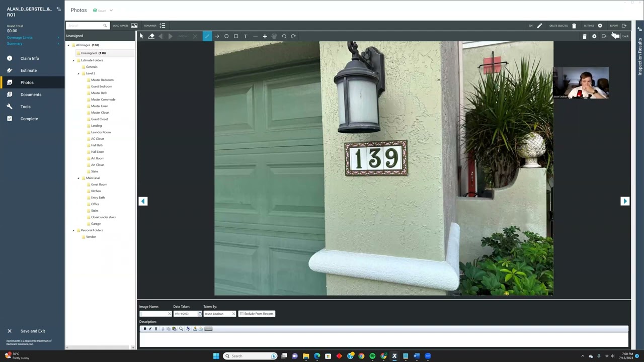The height and width of the screenshot is (362, 644).
Task: Rotate image counterclockwise
Action: 284,36
